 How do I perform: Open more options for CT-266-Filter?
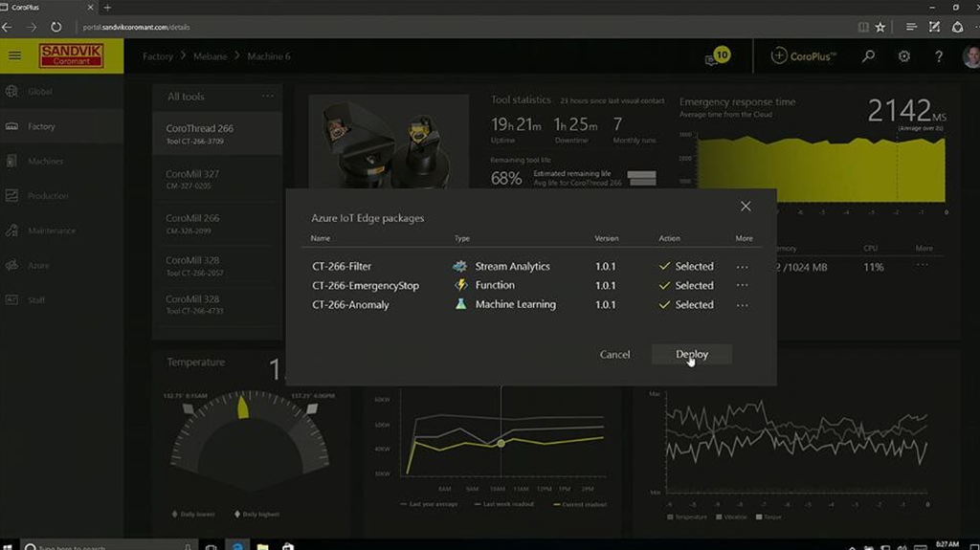[742, 267]
